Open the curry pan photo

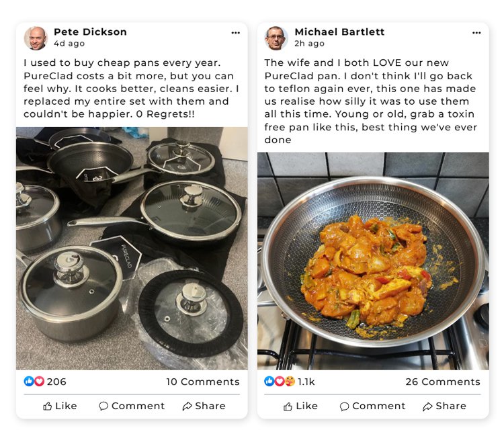click(x=373, y=261)
